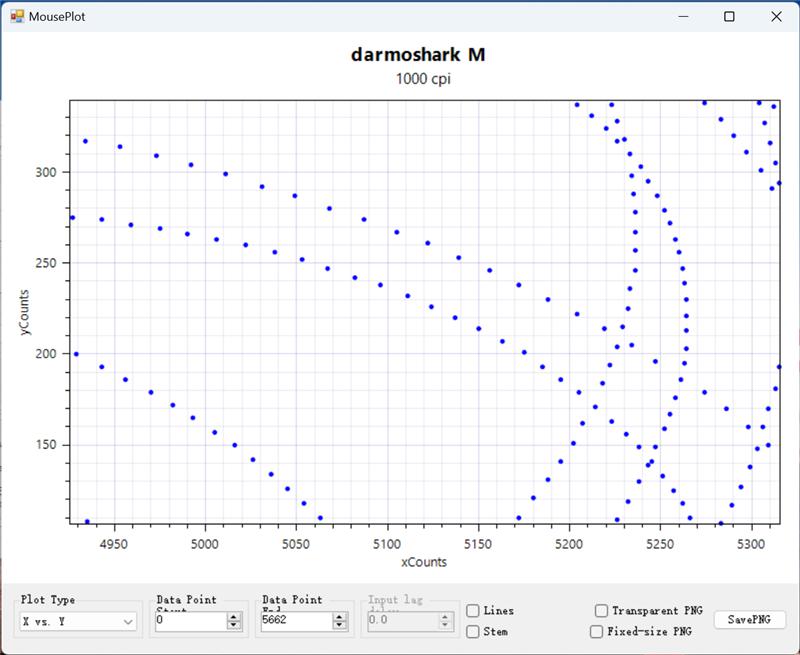Increase Data Point Start with up arrow

pyautogui.click(x=234, y=617)
